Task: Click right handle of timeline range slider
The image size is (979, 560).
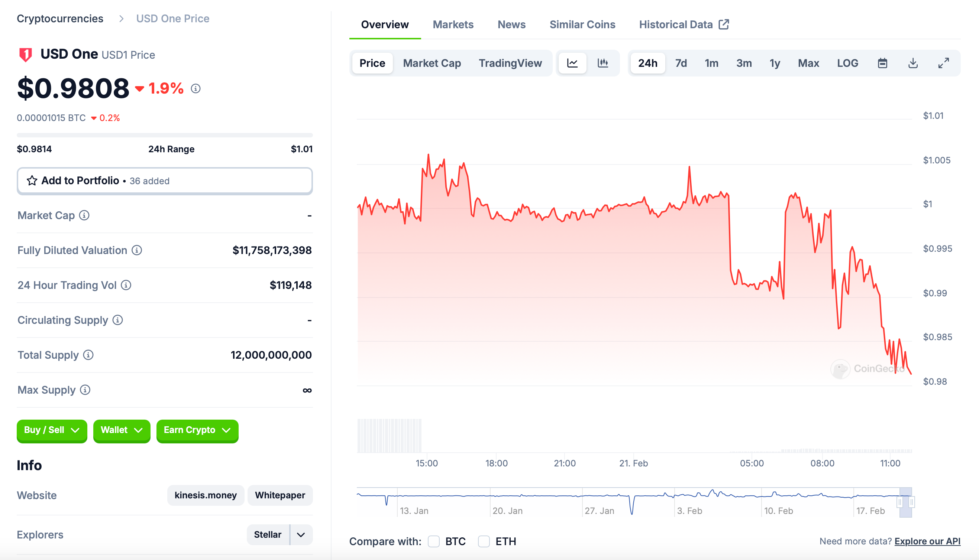Action: tap(911, 502)
